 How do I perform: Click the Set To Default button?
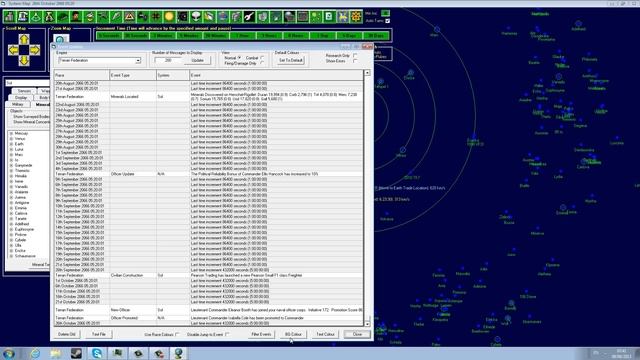pos(291,60)
